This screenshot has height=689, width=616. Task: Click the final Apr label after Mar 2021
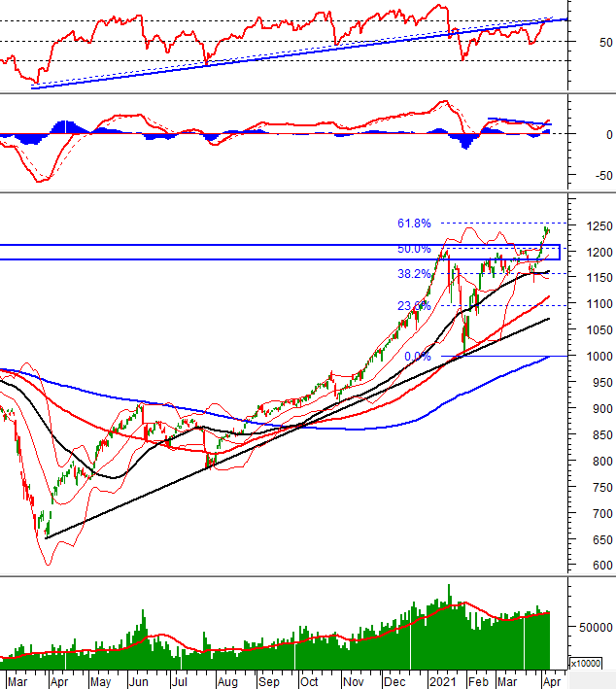[x=552, y=682]
